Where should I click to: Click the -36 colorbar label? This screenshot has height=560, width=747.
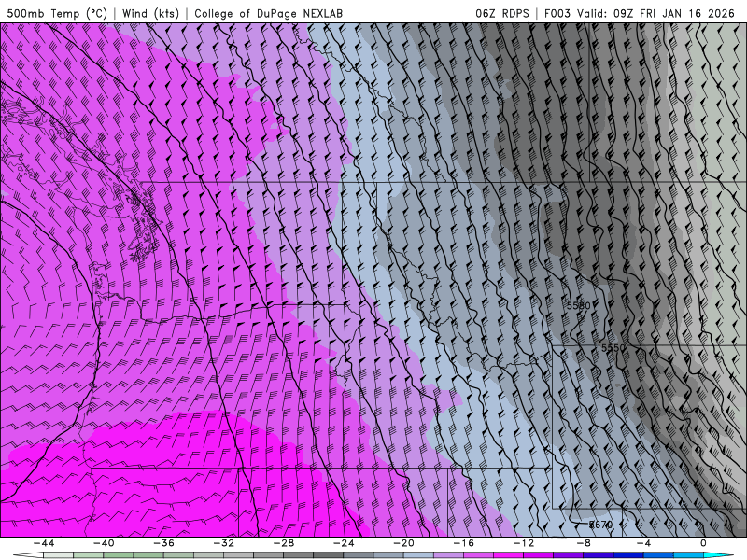(163, 543)
